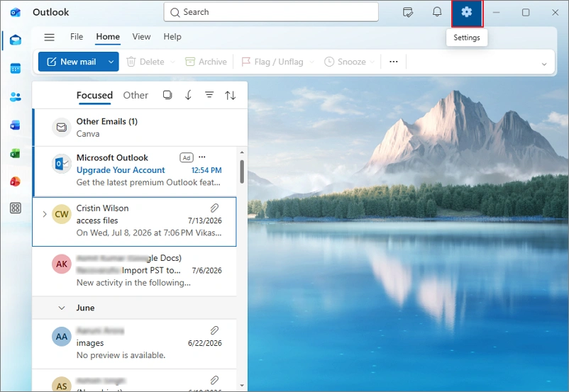
Task: Click the Select messages icon
Action: [167, 95]
